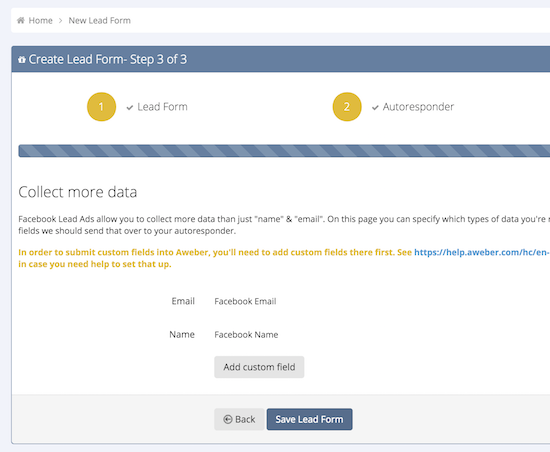Open the Home breadcrumb link
The height and width of the screenshot is (452, 550).
[40, 20]
